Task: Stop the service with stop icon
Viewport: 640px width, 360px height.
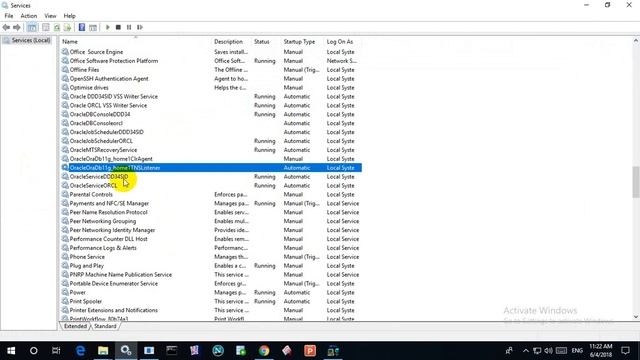Action: click(118, 27)
